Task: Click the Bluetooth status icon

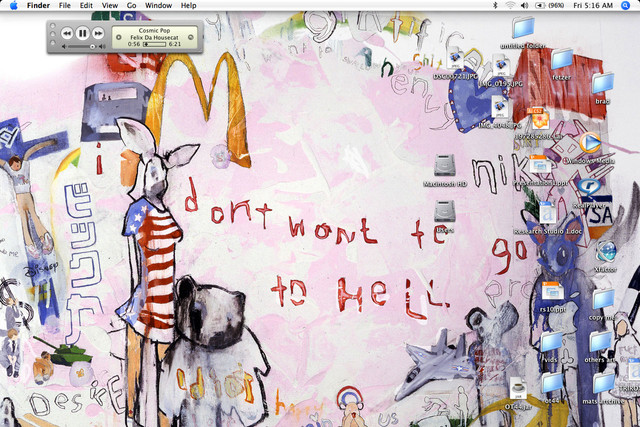Action: click(x=495, y=5)
